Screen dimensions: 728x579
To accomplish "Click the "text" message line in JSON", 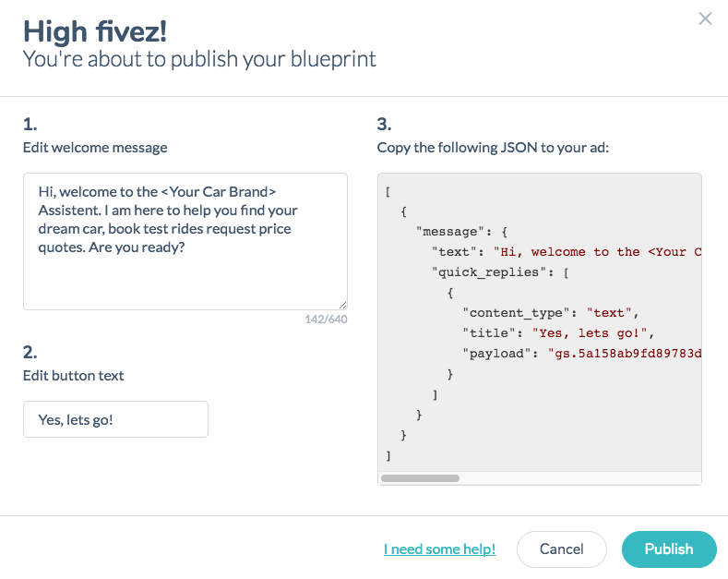I will pyautogui.click(x=563, y=252).
